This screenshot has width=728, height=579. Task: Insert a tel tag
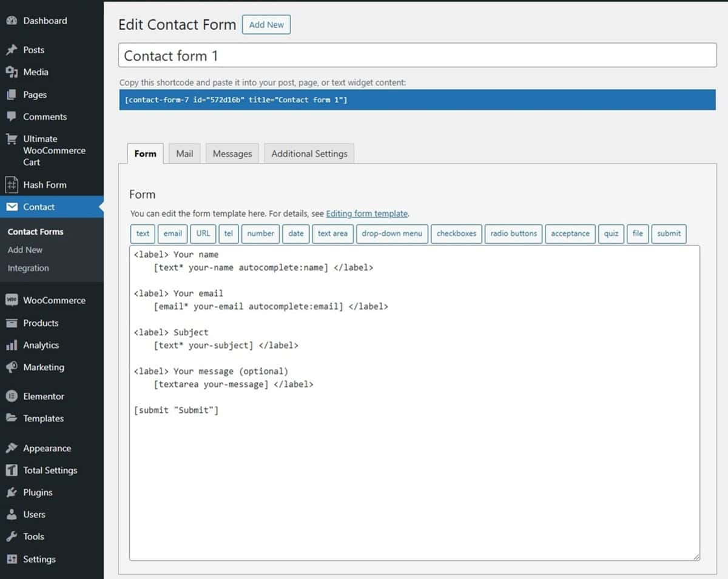pos(229,233)
